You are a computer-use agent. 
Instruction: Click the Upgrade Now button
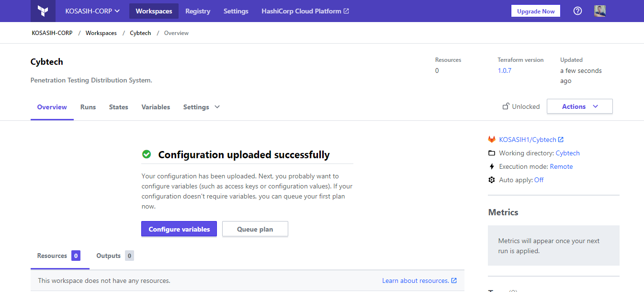[536, 11]
